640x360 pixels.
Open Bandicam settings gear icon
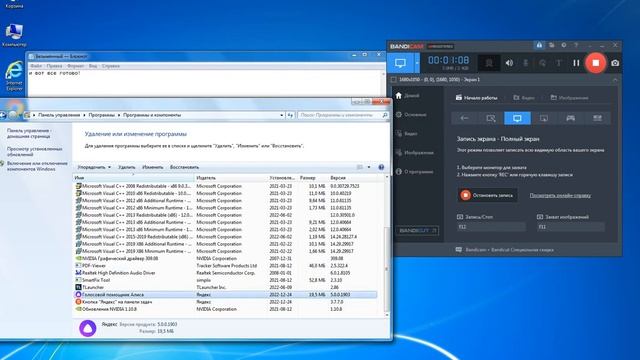[x=564, y=45]
